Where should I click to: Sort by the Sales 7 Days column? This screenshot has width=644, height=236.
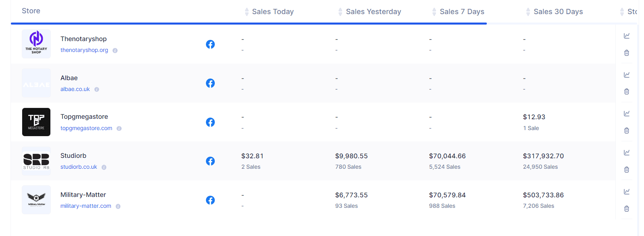[462, 12]
